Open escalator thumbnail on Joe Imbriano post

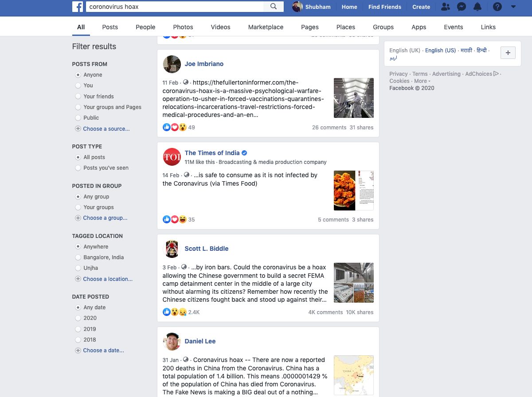pos(353,98)
